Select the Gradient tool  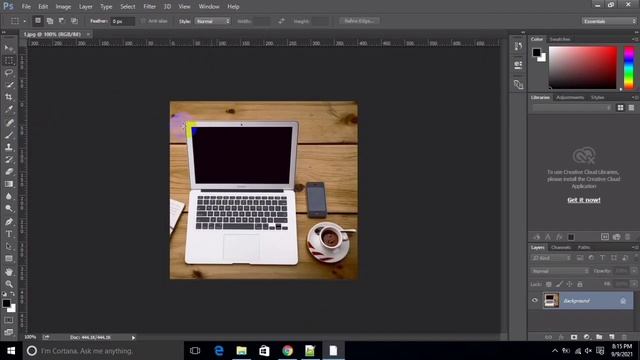tap(9, 184)
